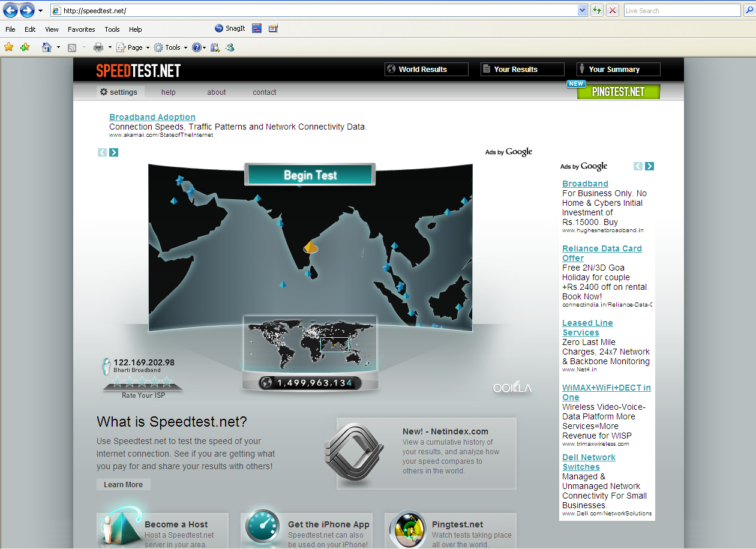This screenshot has width=756, height=549.
Task: Refresh the page with the green arrows icon
Action: click(597, 11)
